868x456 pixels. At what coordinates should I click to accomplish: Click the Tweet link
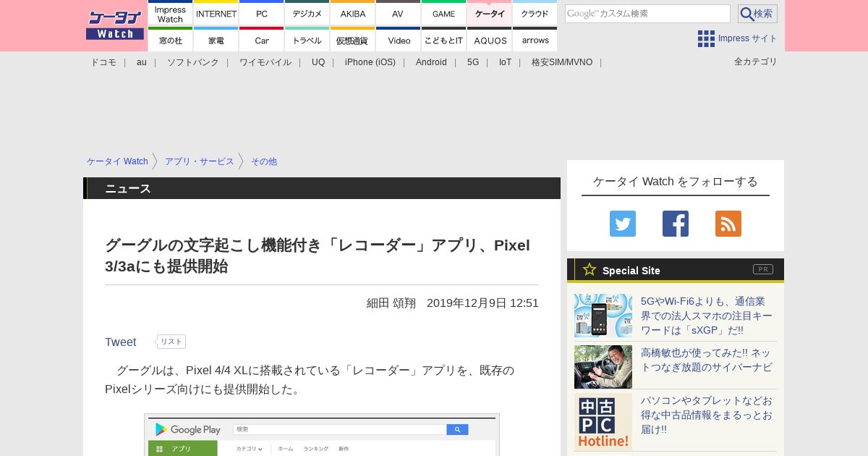[x=121, y=342]
